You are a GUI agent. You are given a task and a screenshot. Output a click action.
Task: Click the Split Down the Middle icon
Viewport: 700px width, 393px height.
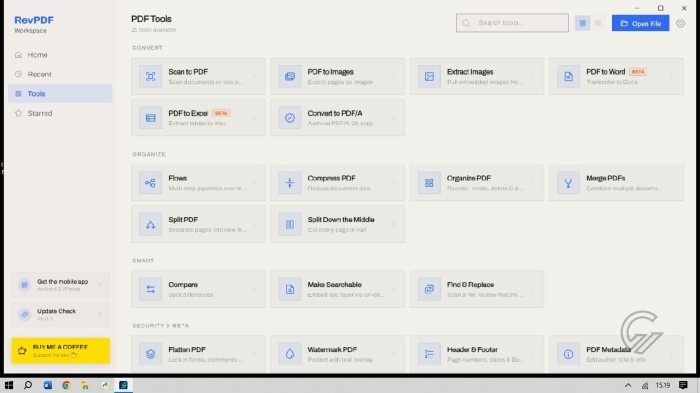pyautogui.click(x=290, y=224)
